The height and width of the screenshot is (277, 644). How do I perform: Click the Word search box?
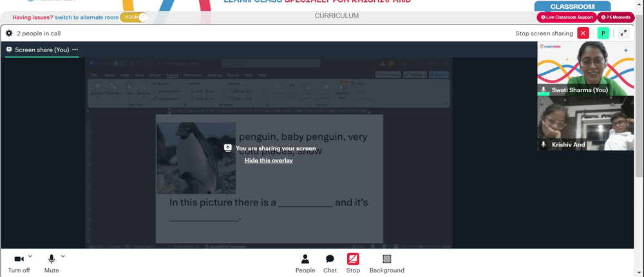pyautogui.click(x=271, y=63)
